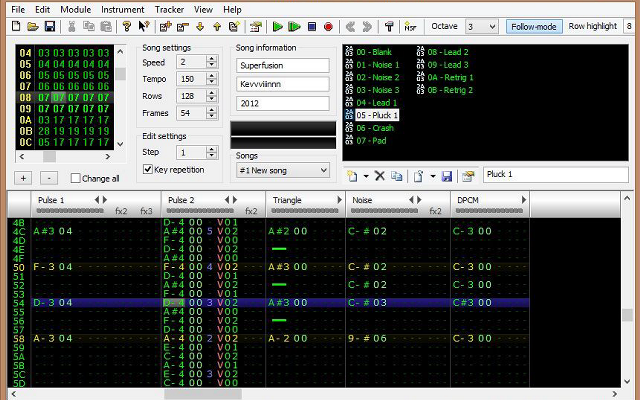Click the Step spinner control

(211, 152)
